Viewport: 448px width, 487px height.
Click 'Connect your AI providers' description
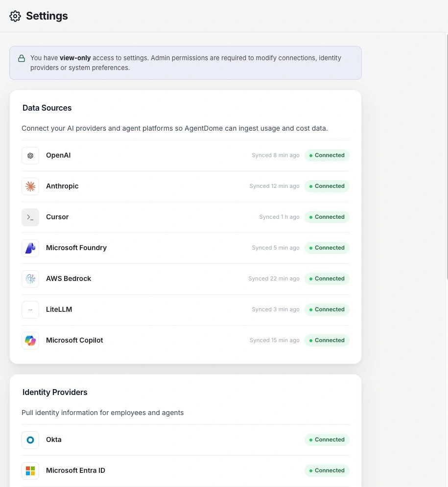pos(175,128)
